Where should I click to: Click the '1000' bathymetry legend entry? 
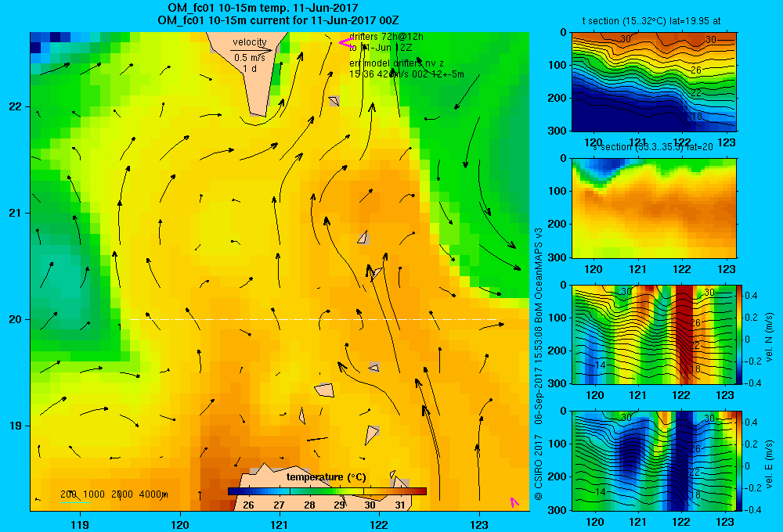click(x=94, y=494)
